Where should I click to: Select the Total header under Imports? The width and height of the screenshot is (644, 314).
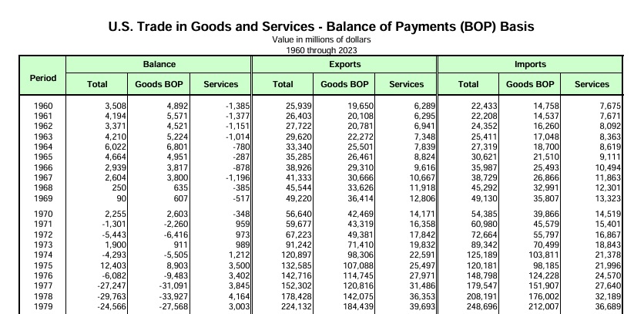[468, 84]
